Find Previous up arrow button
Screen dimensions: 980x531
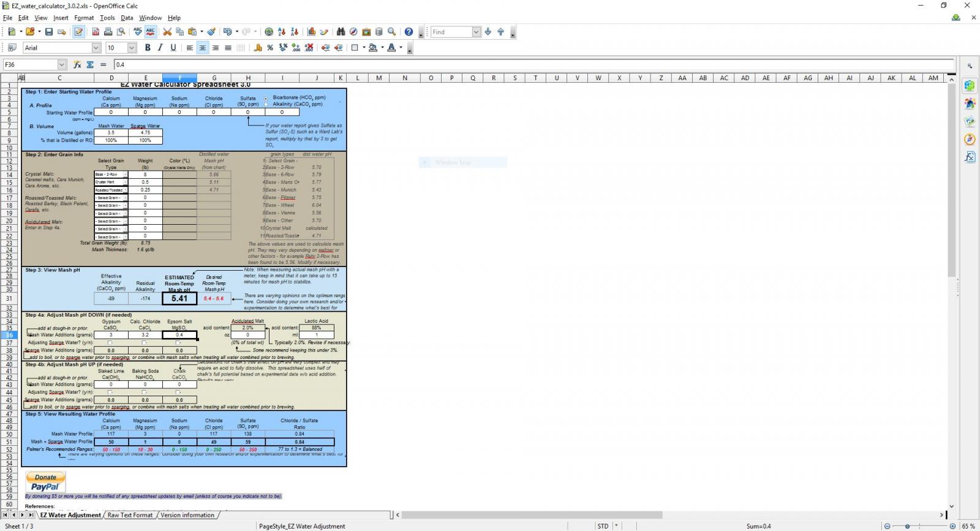[501, 32]
